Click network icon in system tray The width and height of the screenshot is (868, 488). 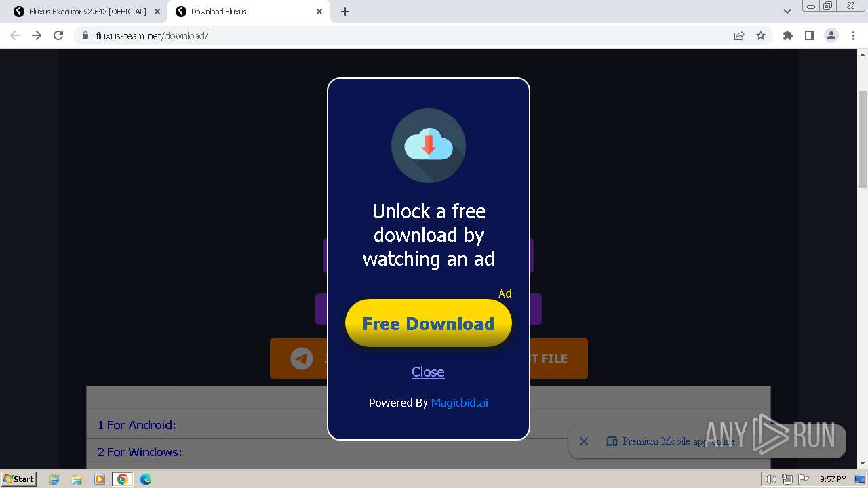click(787, 479)
